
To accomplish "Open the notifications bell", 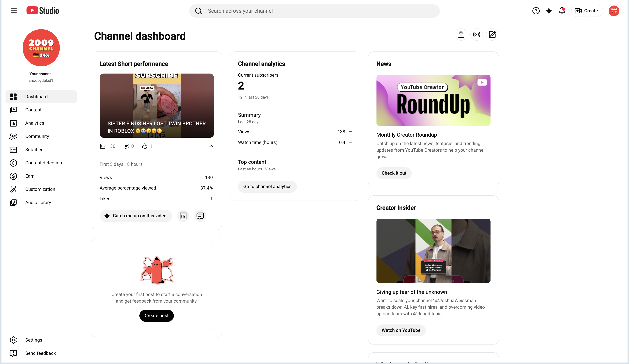I will (562, 11).
